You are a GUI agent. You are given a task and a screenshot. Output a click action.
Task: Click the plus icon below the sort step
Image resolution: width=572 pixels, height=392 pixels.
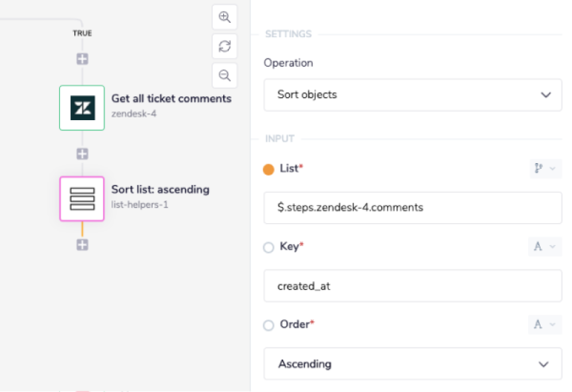coord(82,244)
